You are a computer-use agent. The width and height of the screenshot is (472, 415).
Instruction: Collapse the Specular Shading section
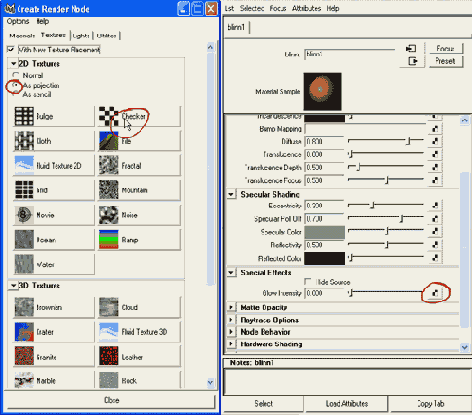pos(231,194)
